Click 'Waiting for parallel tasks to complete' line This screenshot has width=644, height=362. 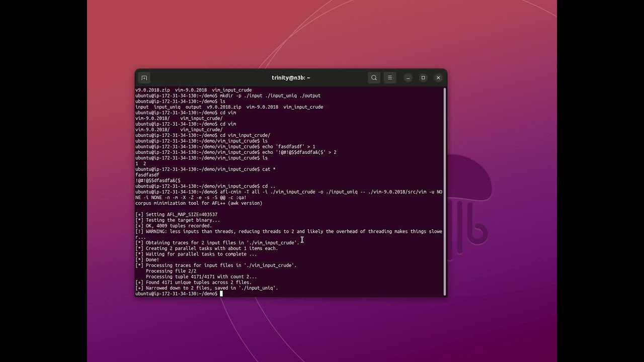point(196,254)
